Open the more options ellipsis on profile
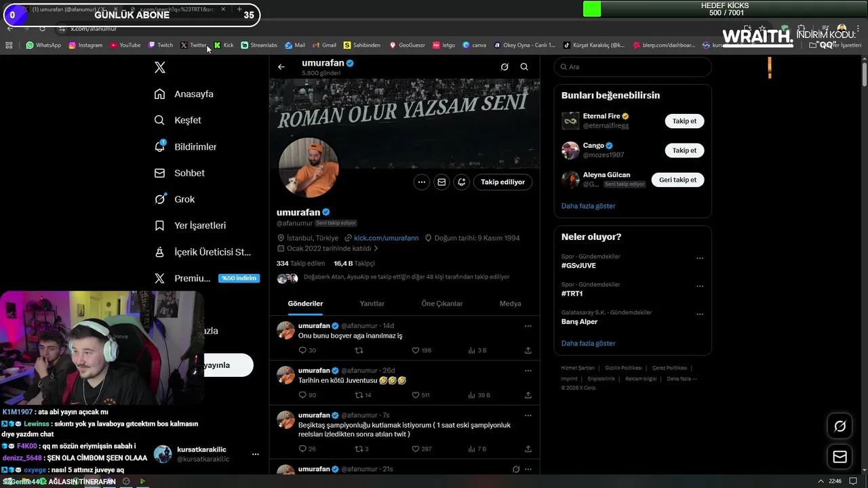The image size is (868, 488). point(422,182)
